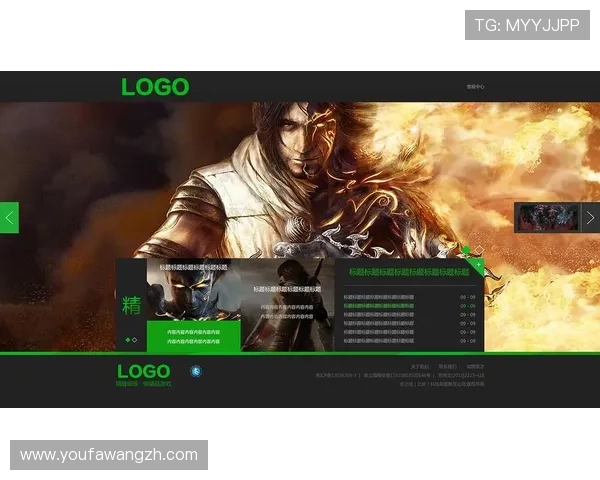Click the date beside the green highlighted row
This screenshot has width=600, height=480.
click(x=468, y=306)
